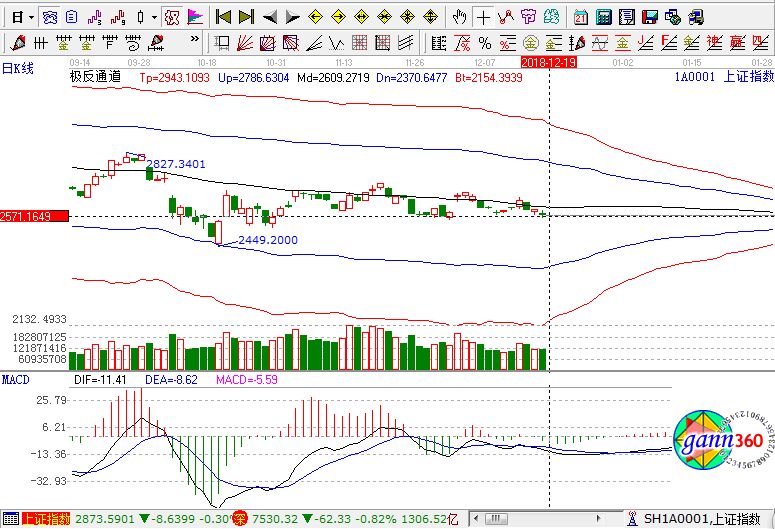
Task: Click the pink flag icon
Action: (x=194, y=17)
